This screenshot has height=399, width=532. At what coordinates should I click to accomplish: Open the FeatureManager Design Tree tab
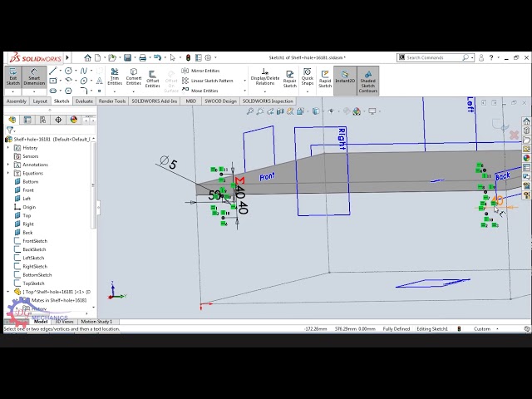(x=12, y=120)
